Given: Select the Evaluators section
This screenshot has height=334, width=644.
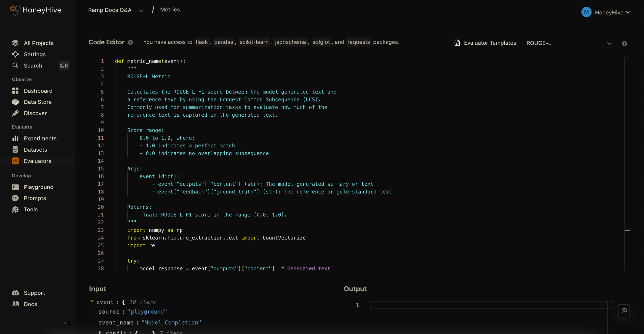Looking at the screenshot, I should tap(37, 161).
